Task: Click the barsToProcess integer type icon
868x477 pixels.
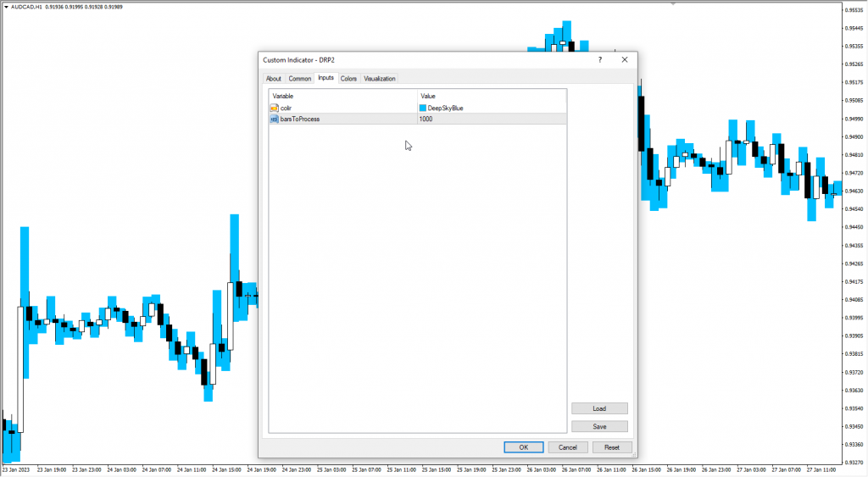Action: coord(274,119)
